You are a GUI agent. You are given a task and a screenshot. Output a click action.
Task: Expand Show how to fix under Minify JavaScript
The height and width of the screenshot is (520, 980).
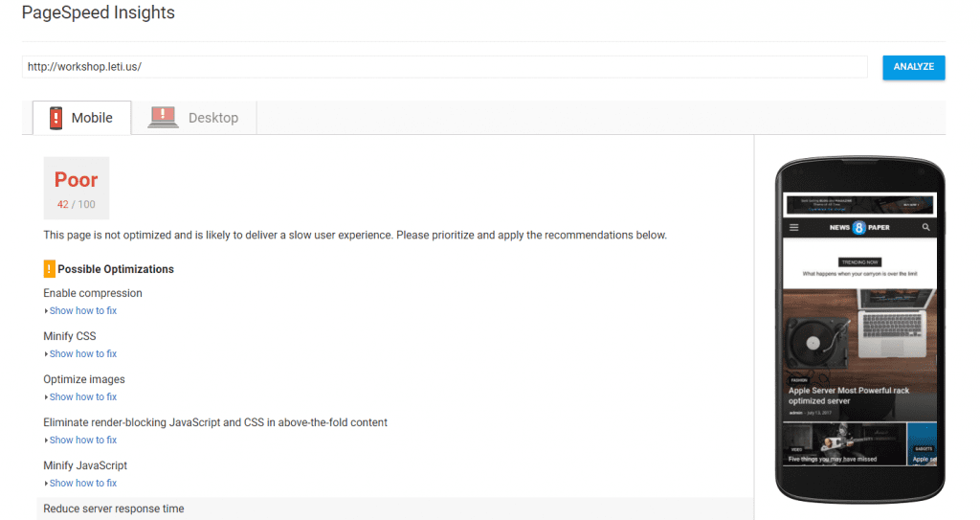82,483
